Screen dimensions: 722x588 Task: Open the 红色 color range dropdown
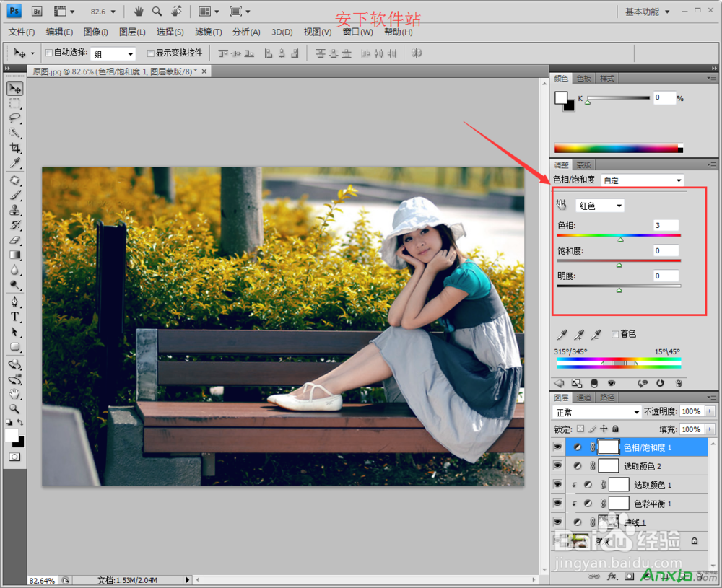tap(600, 206)
